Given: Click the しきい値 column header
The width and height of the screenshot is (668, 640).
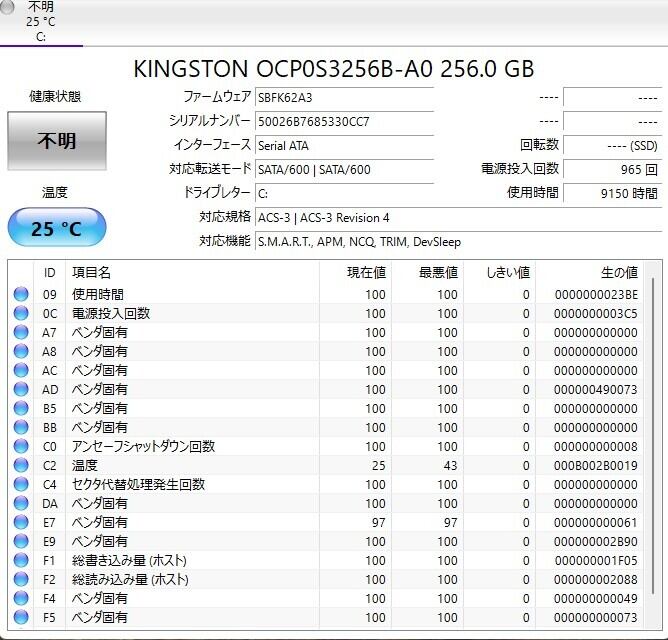Looking at the screenshot, I should pyautogui.click(x=499, y=273).
